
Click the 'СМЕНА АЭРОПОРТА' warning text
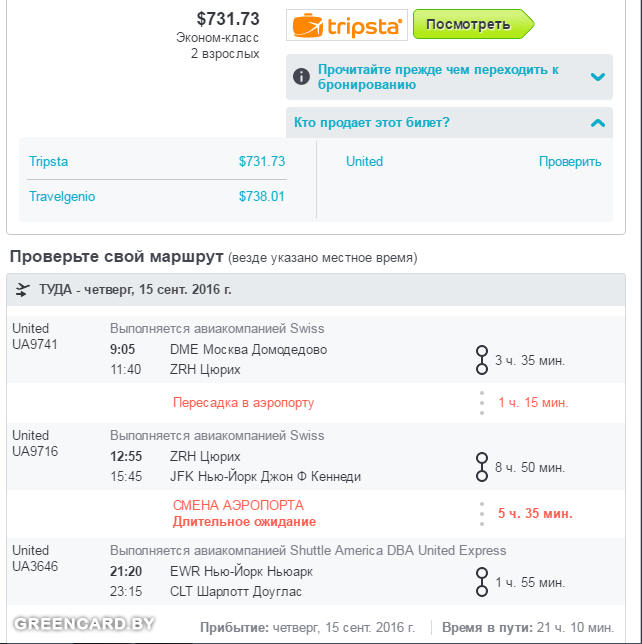[x=238, y=505]
